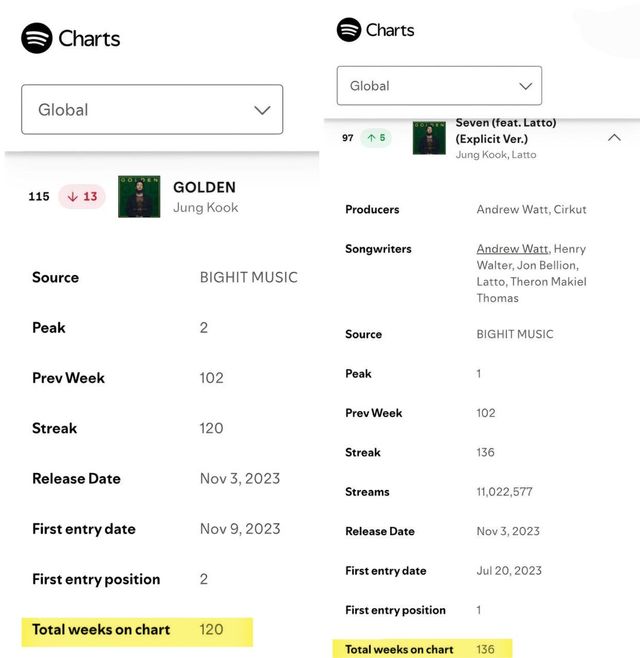
Task: Follow the underlined Andrew Watt songwriter link
Action: pyautogui.click(x=512, y=249)
